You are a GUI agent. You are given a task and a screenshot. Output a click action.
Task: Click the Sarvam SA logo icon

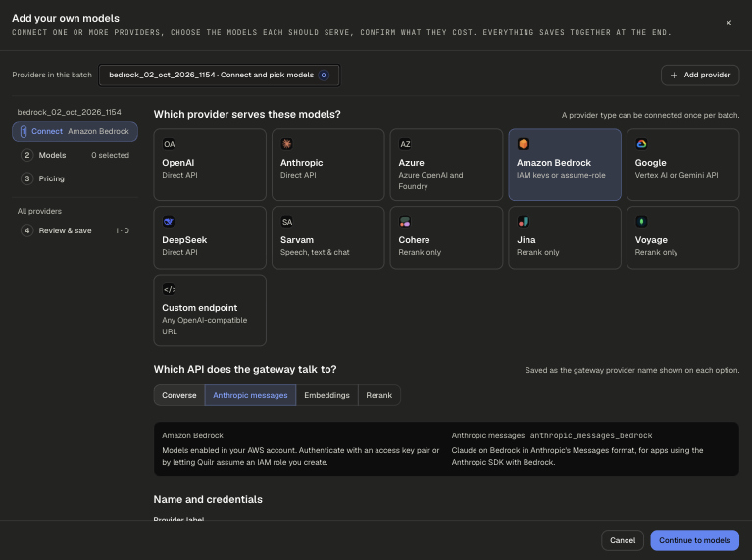click(x=287, y=222)
